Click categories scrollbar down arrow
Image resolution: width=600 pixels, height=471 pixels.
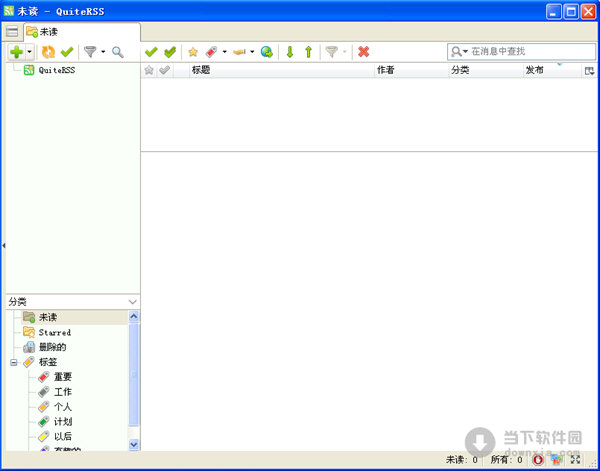click(x=134, y=445)
